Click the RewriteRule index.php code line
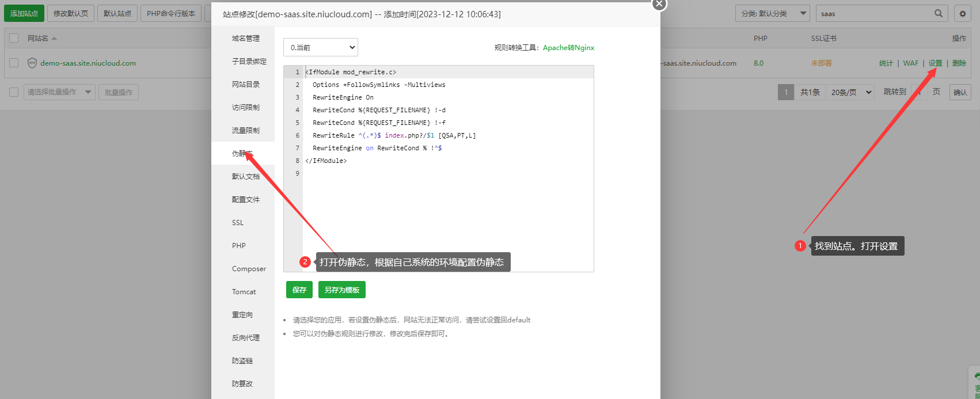The width and height of the screenshot is (980, 399). [394, 135]
